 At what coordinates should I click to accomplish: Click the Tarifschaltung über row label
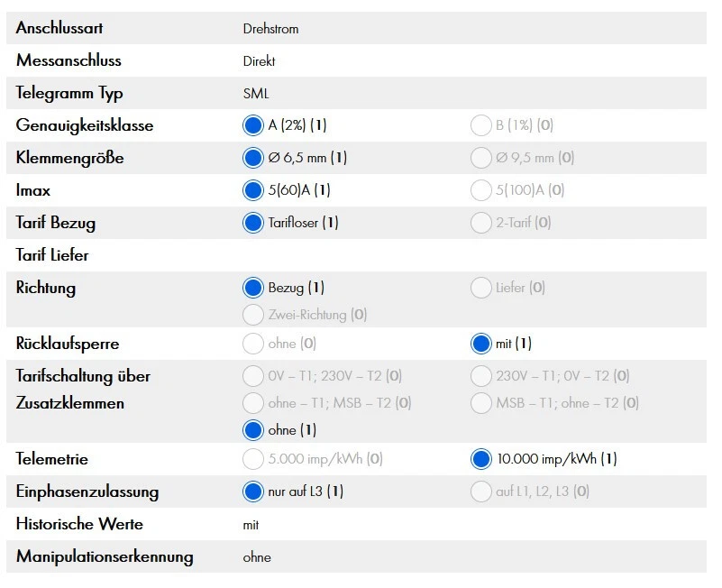tap(83, 376)
